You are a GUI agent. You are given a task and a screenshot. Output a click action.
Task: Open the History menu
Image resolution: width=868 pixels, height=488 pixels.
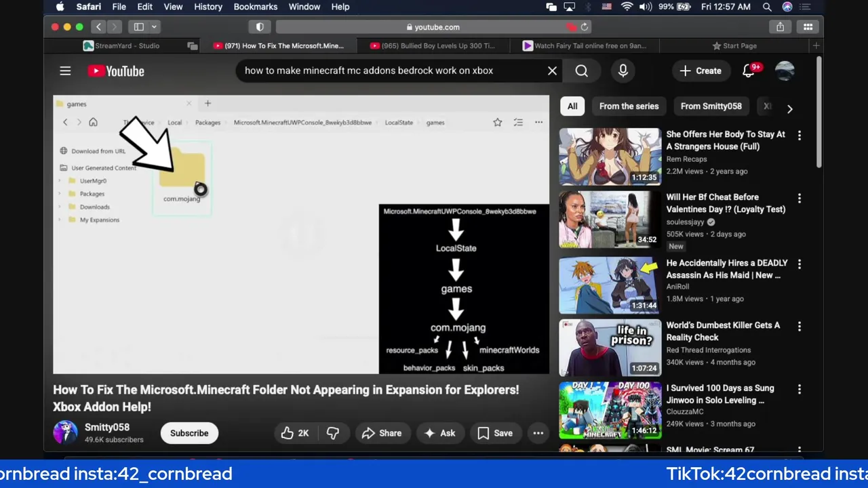coord(208,7)
